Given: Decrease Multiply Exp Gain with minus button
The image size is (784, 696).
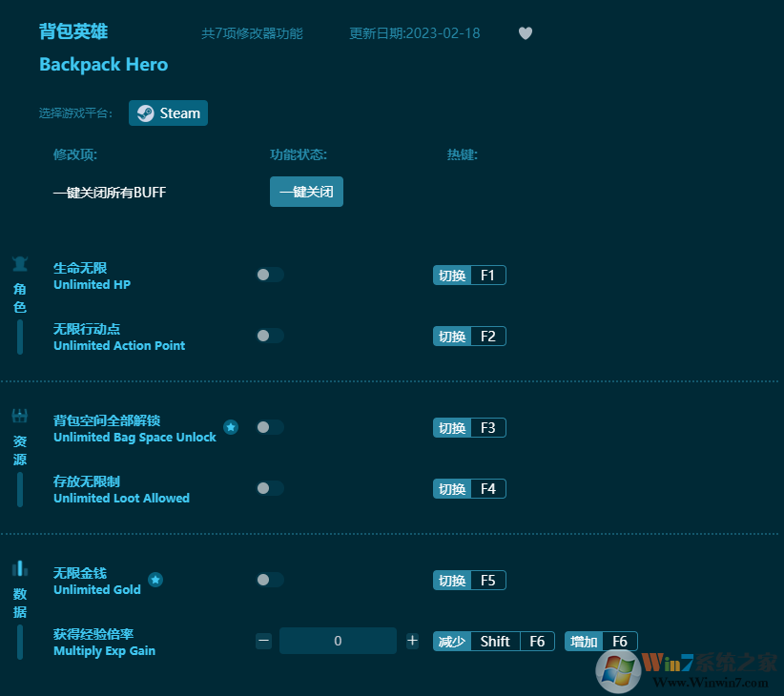Looking at the screenshot, I should pos(263,641).
